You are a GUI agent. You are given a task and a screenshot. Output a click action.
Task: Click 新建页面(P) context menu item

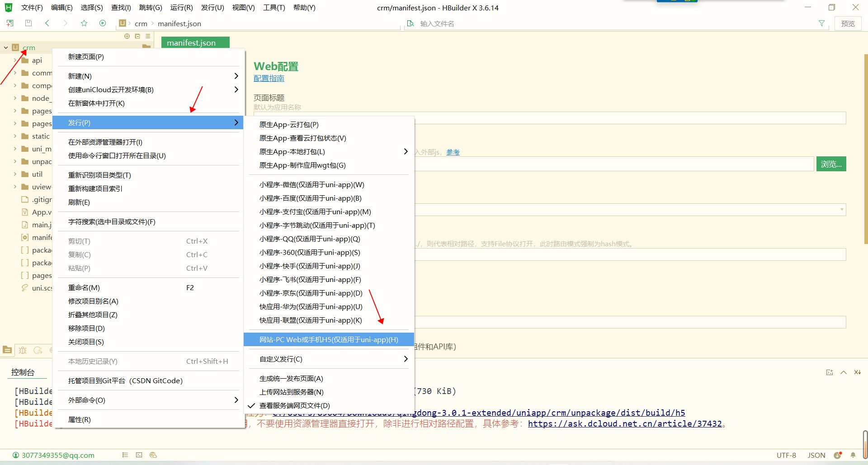(x=148, y=56)
